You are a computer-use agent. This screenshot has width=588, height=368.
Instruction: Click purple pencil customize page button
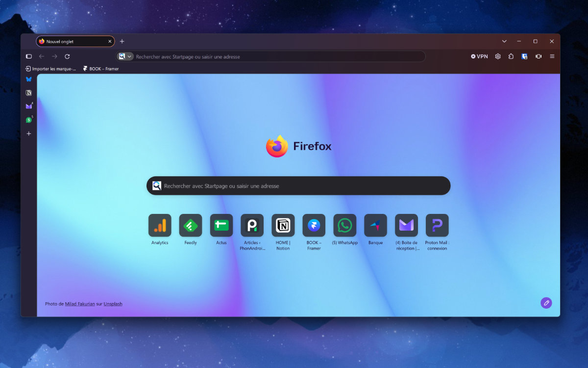click(x=546, y=303)
